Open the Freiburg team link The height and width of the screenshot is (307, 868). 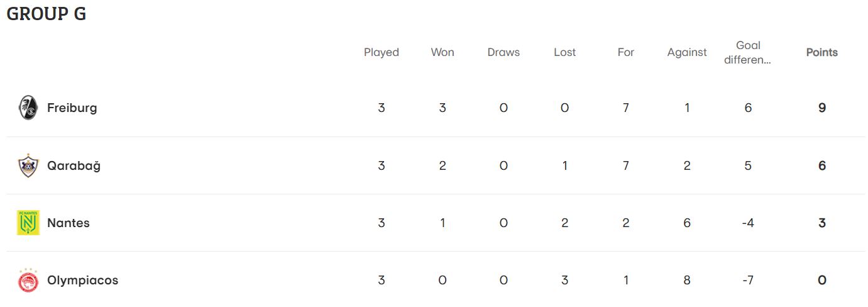pos(72,108)
